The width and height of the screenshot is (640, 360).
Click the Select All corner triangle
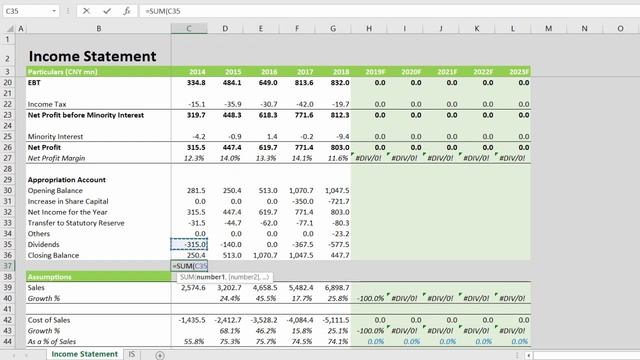(x=9, y=29)
